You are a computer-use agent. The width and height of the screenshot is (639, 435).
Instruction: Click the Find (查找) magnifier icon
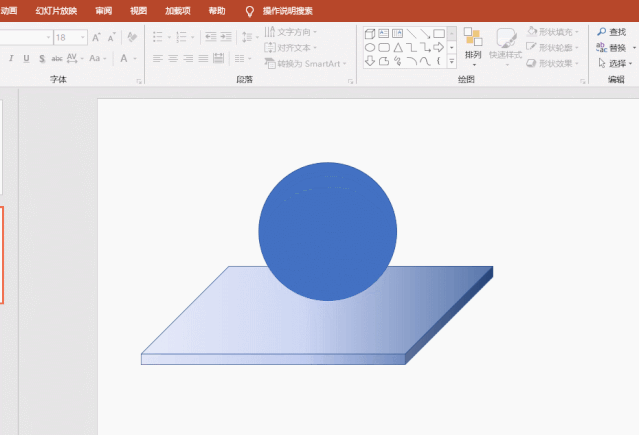coord(601,32)
